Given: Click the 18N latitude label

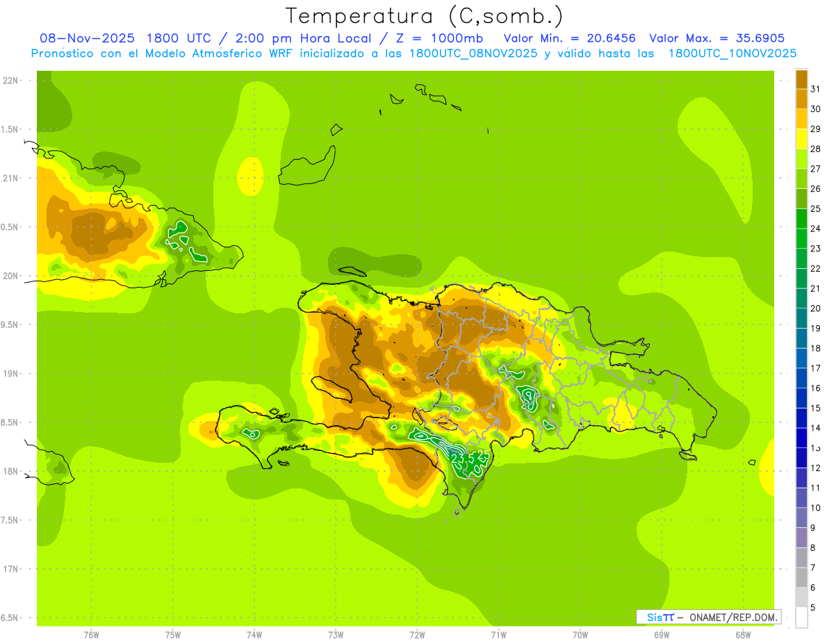Looking at the screenshot, I should [12, 472].
